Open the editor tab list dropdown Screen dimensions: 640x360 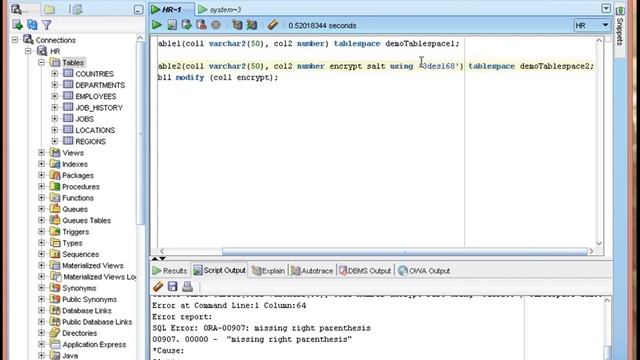pos(606,9)
